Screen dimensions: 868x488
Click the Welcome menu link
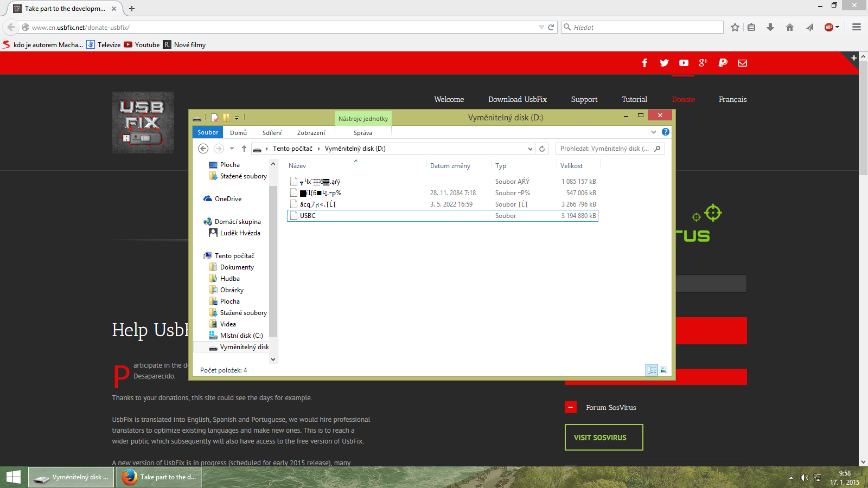coord(449,99)
